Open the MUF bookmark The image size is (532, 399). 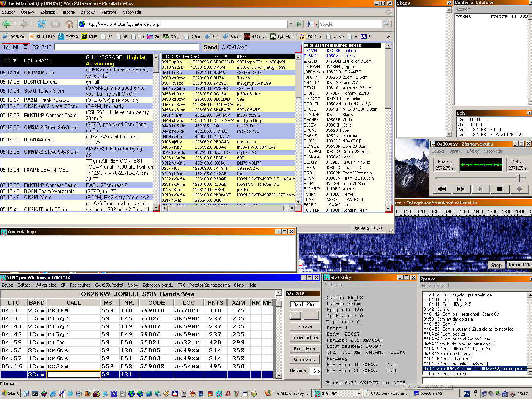coord(90,37)
